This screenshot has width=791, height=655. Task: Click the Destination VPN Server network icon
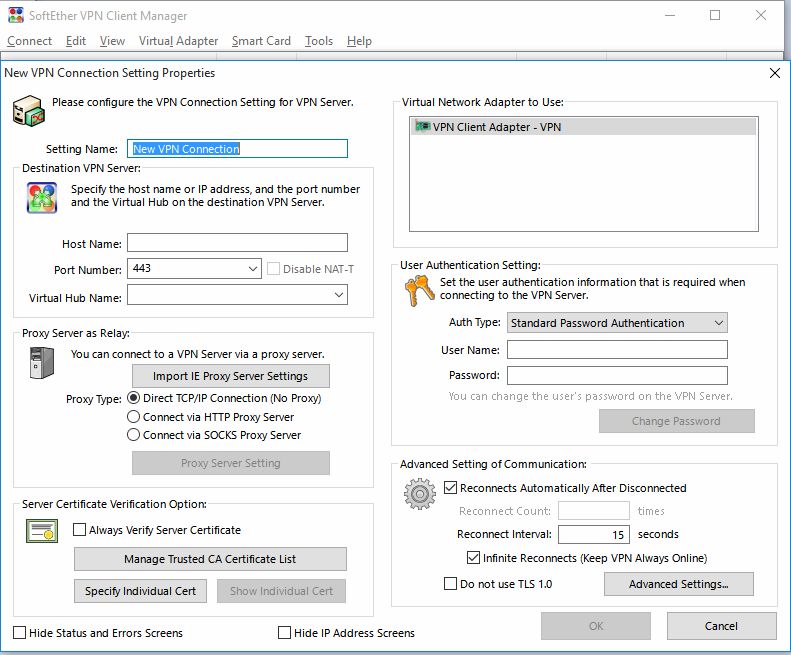click(42, 198)
